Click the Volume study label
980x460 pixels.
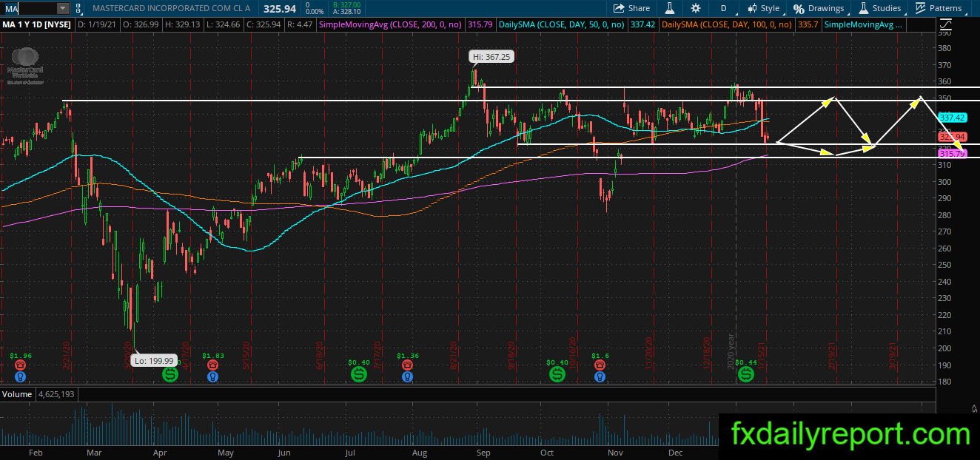pos(16,394)
